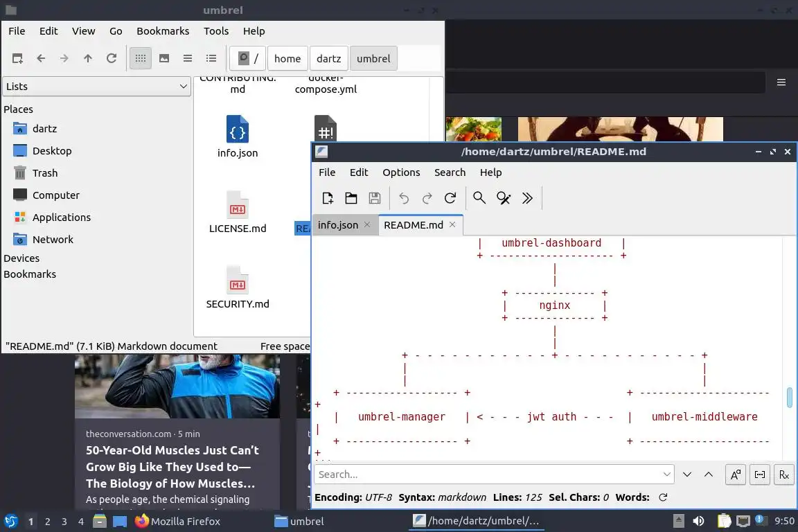Open editor Edit menu
798x532 pixels.
coord(359,172)
